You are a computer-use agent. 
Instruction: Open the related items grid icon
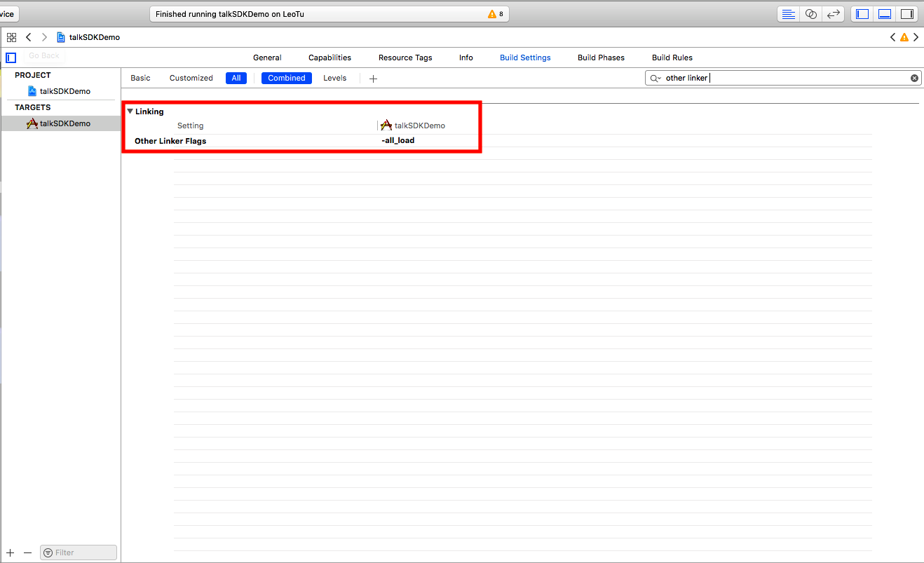(x=11, y=37)
